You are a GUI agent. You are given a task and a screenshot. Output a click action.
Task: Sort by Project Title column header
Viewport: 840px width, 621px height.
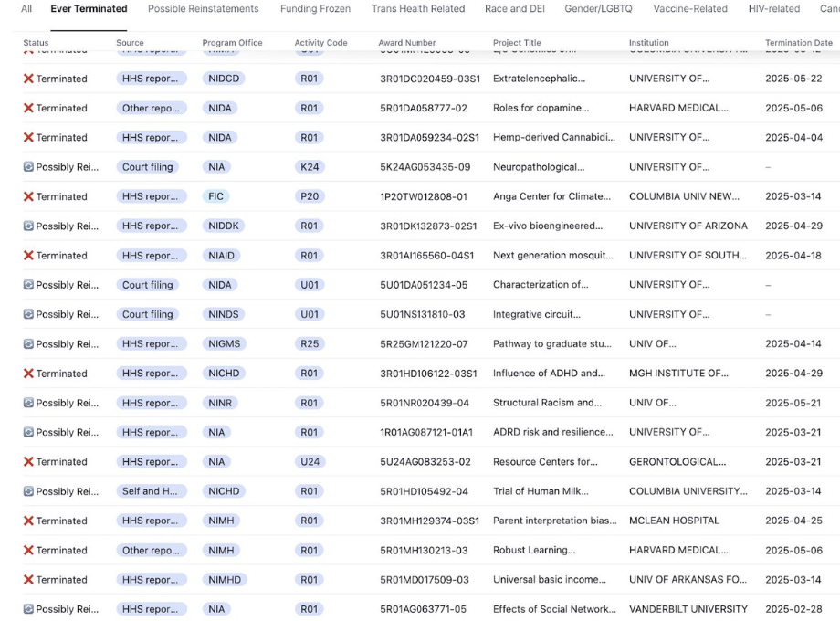(517, 43)
